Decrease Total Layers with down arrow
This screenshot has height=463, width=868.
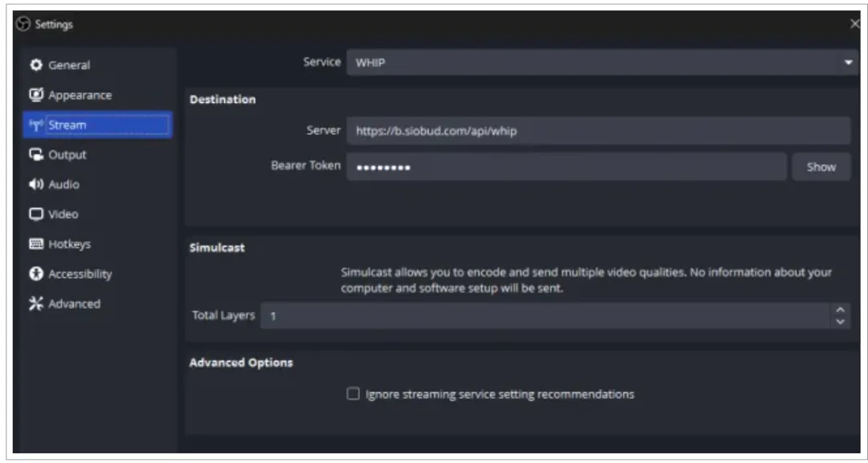point(841,322)
